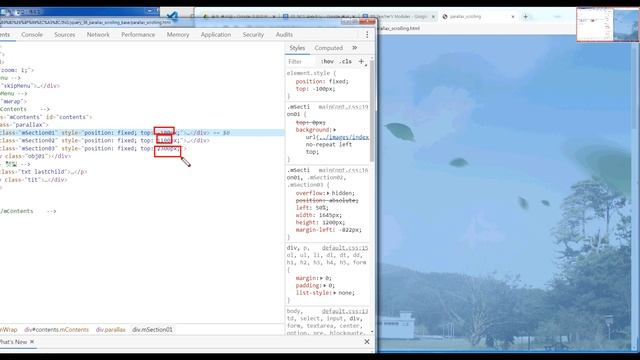
Task: Close the What's New drawer tab
Action: click(32, 342)
